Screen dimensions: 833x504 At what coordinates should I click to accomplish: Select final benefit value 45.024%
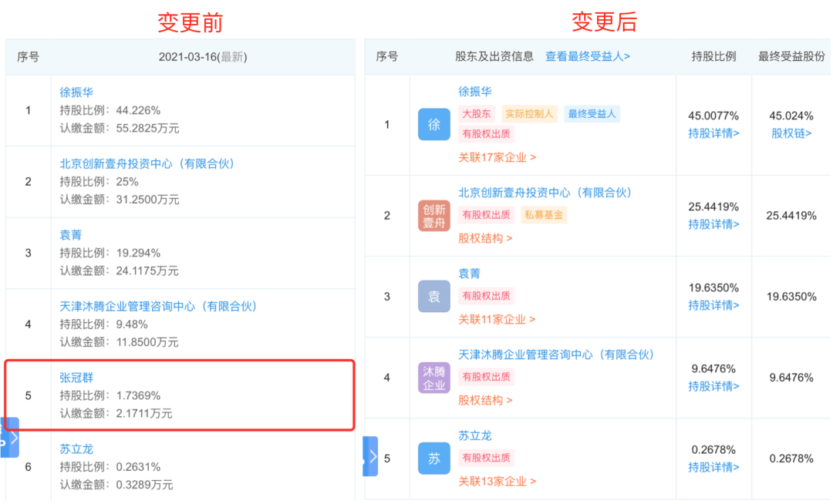pos(791,116)
